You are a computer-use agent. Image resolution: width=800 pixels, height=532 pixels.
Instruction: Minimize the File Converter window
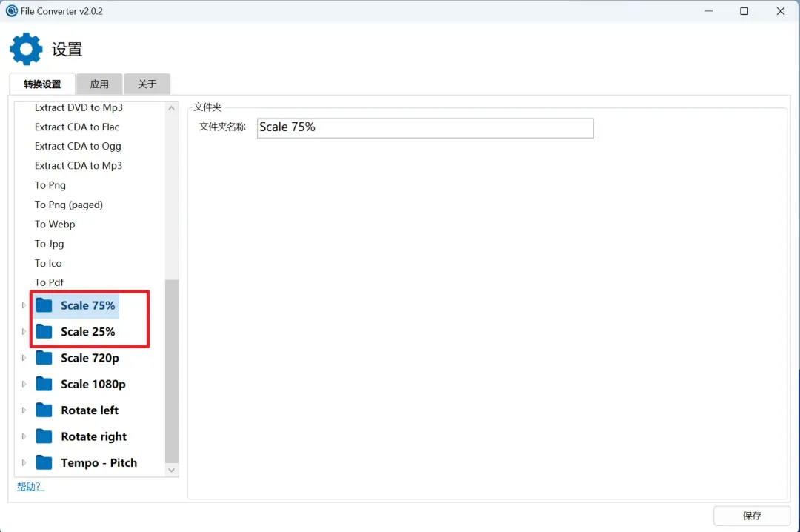click(709, 10)
